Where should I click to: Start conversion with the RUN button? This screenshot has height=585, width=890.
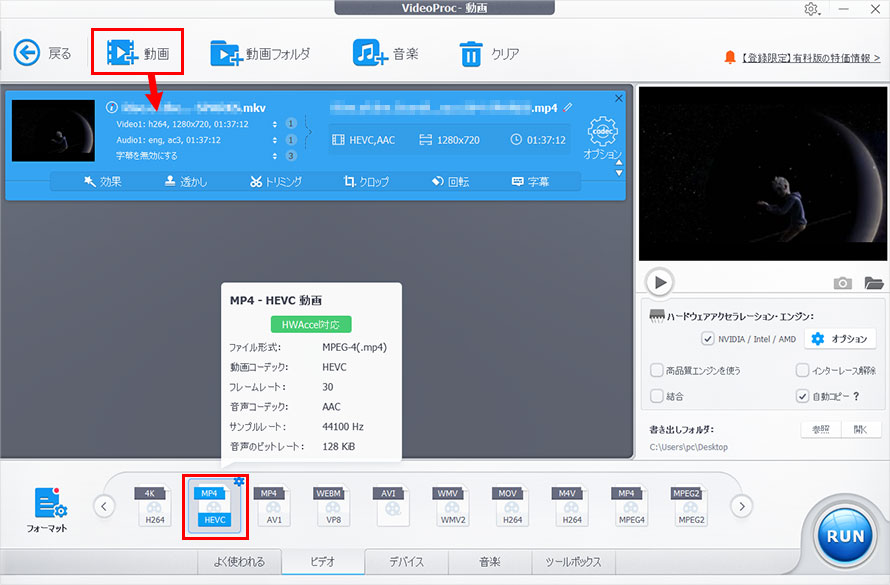(844, 534)
